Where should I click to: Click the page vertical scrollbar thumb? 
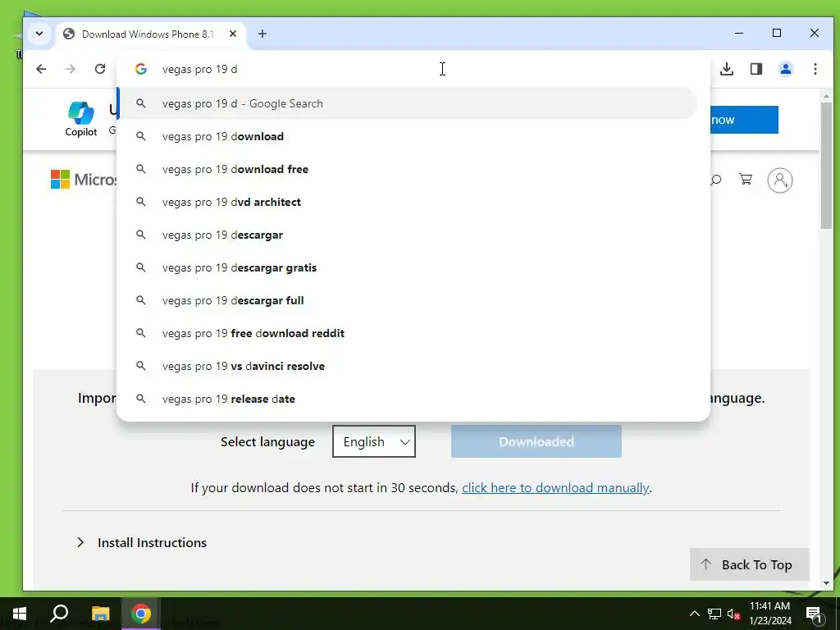(x=826, y=166)
